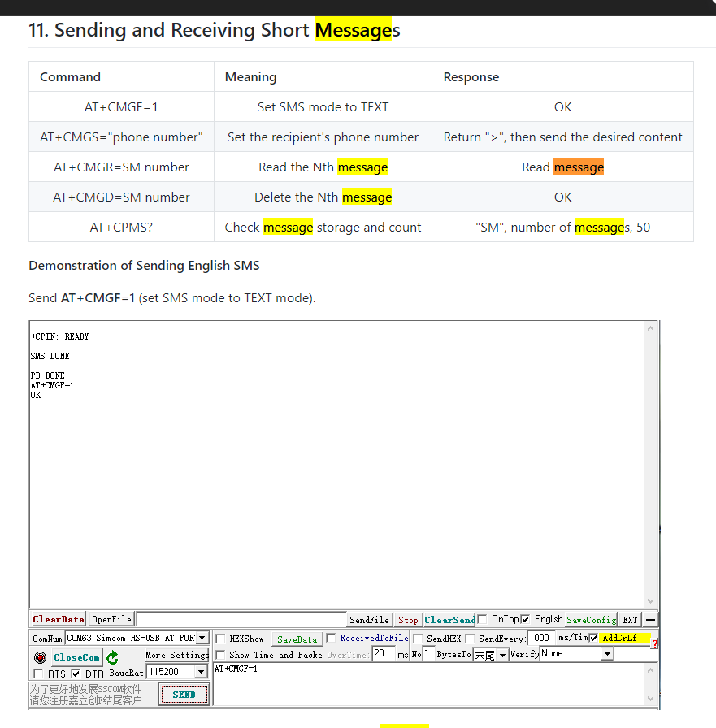Image resolution: width=716 pixels, height=728 pixels.
Task: Open the Verify None dropdown
Action: click(607, 654)
